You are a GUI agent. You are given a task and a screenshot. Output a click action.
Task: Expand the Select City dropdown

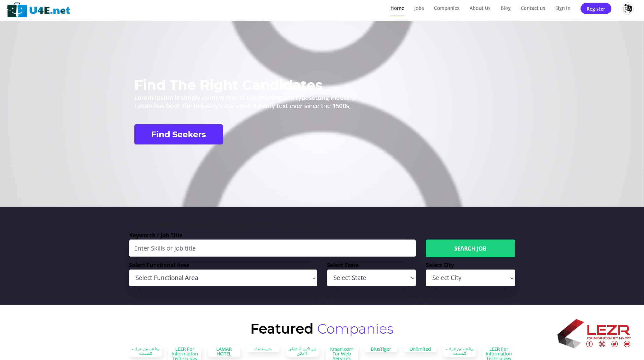point(470,277)
